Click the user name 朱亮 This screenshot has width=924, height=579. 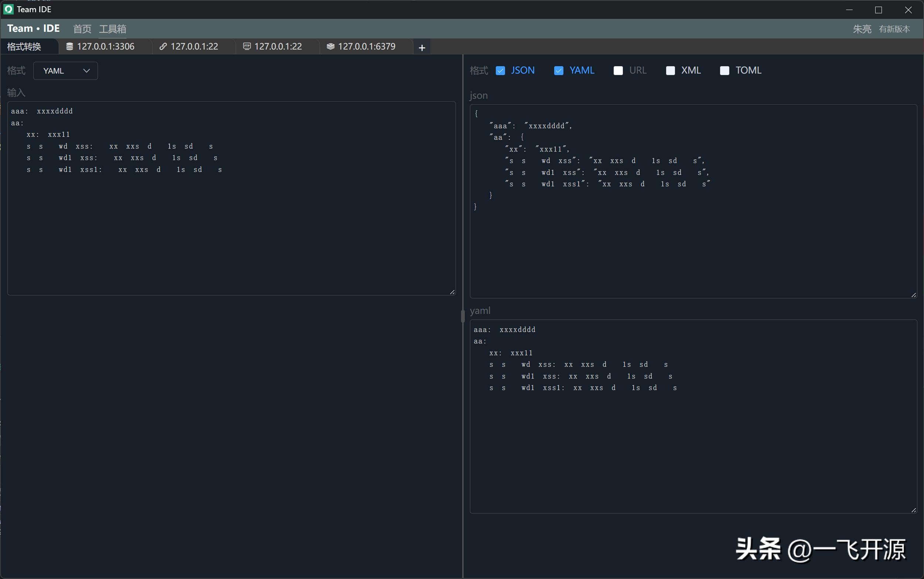[862, 29]
